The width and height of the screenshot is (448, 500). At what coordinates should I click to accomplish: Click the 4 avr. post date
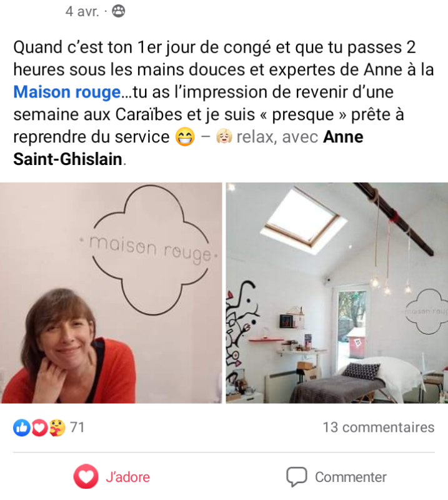(x=82, y=11)
